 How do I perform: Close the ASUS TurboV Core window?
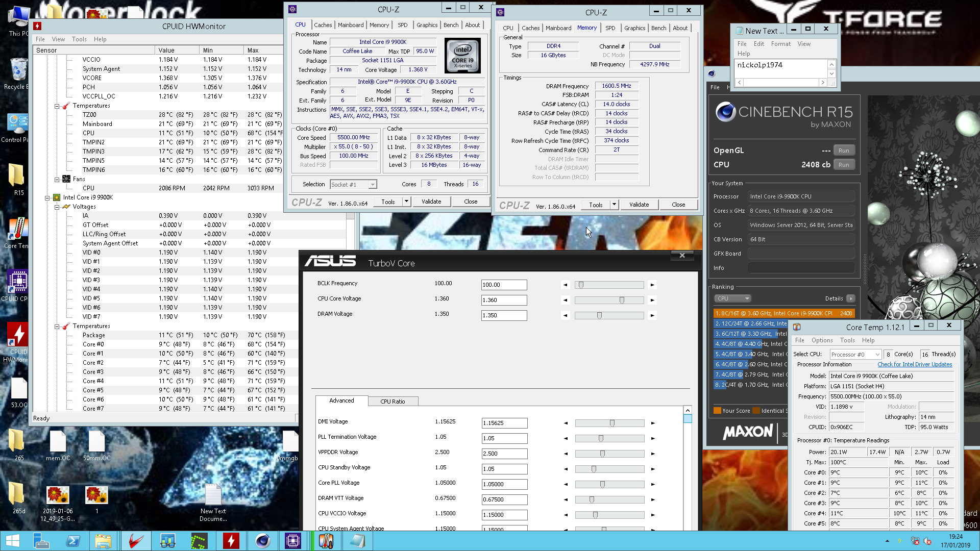tap(682, 256)
